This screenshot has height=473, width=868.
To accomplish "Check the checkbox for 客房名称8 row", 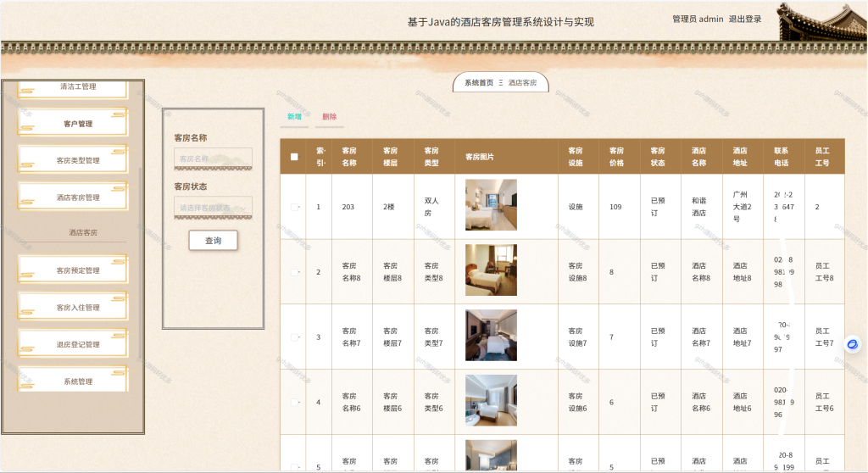I will (x=294, y=272).
